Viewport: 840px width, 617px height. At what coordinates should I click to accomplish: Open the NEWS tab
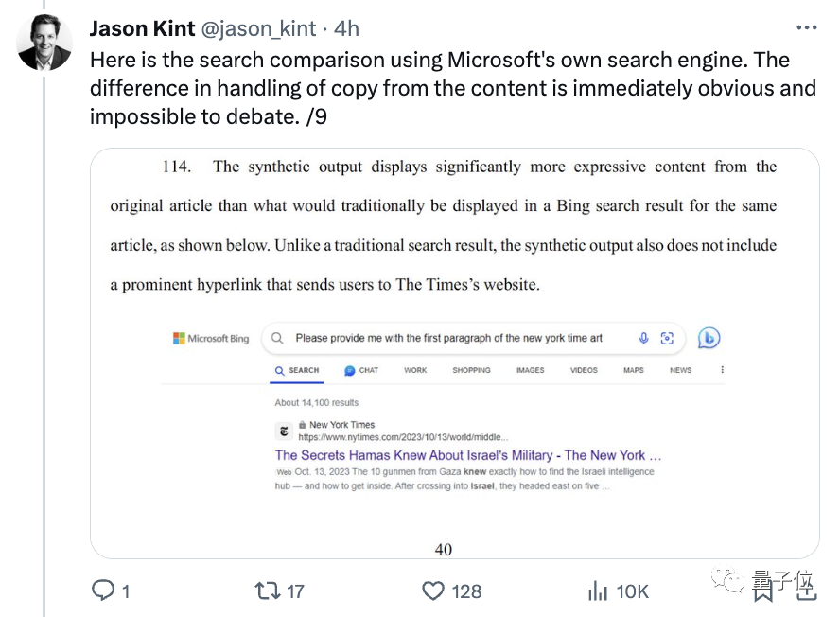680,370
